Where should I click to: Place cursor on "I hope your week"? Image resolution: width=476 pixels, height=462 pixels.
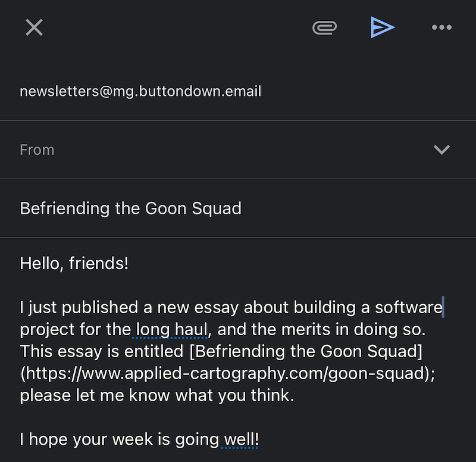tap(95, 440)
